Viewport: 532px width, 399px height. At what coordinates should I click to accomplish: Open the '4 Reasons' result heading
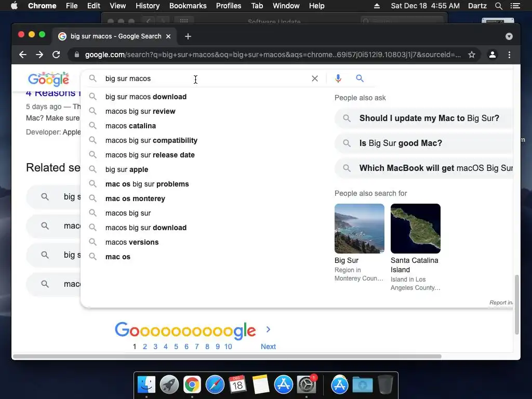54,94
